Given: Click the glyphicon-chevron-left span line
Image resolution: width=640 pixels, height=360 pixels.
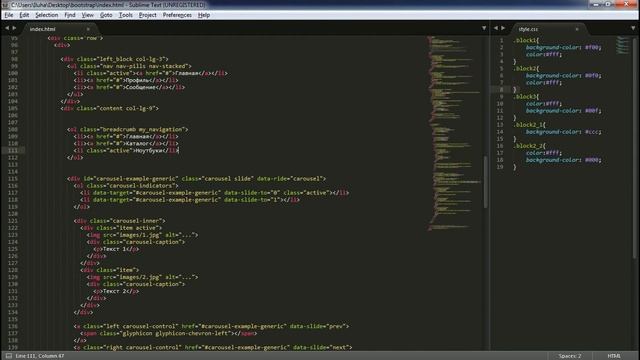Looking at the screenshot, I should [169, 333].
